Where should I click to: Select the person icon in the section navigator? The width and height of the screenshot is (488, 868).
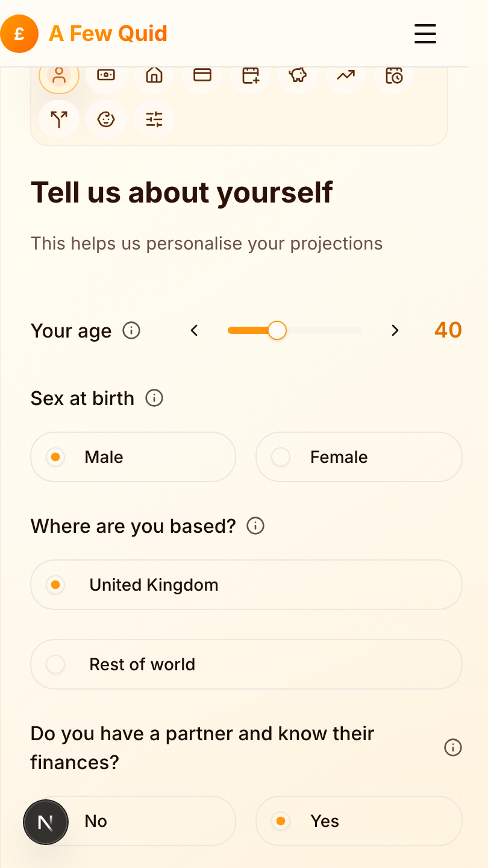pos(58,77)
